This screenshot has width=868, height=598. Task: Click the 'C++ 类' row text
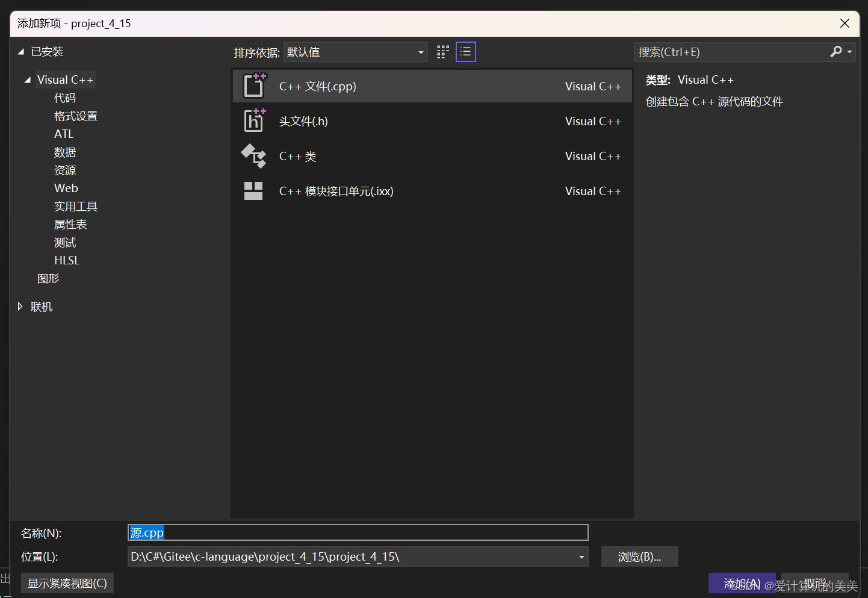click(298, 156)
